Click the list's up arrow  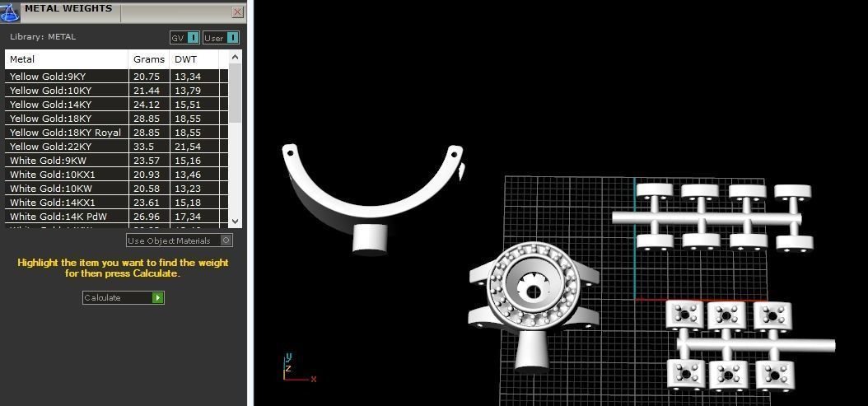(x=235, y=57)
